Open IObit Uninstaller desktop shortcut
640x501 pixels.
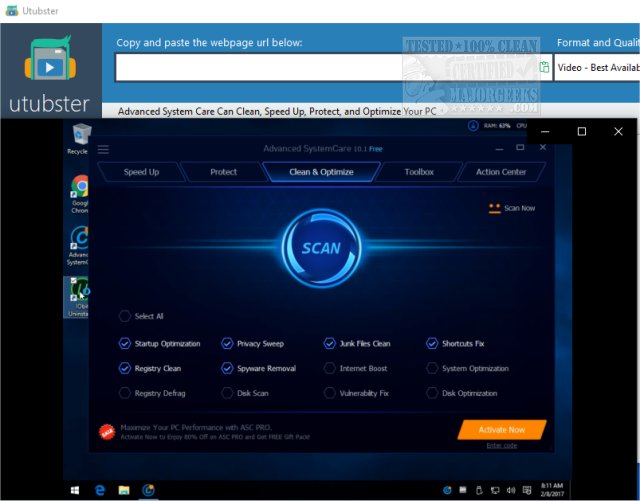coord(78,297)
